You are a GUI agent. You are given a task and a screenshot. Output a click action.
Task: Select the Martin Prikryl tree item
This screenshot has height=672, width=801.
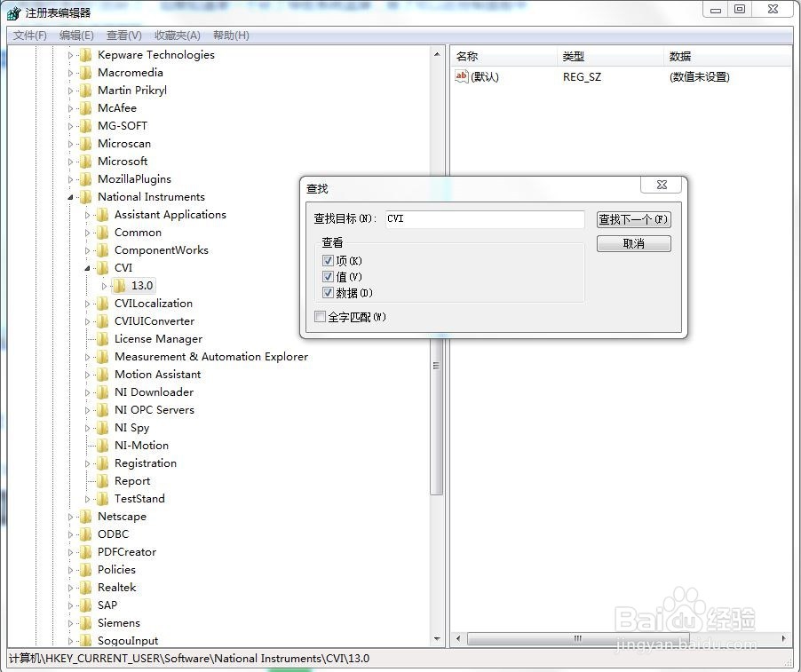(132, 91)
